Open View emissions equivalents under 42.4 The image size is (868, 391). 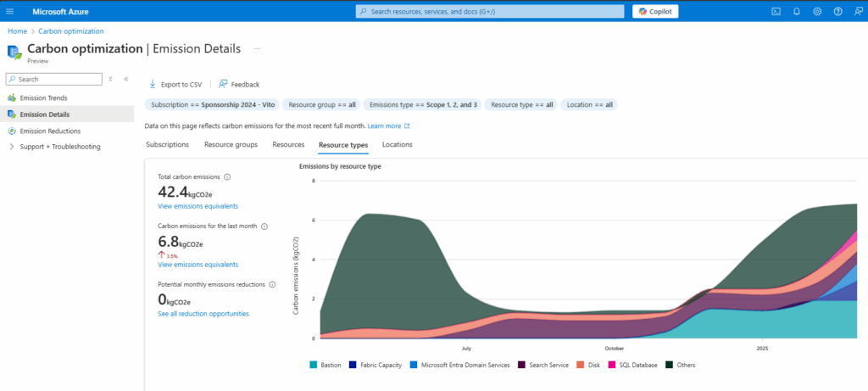(x=198, y=206)
